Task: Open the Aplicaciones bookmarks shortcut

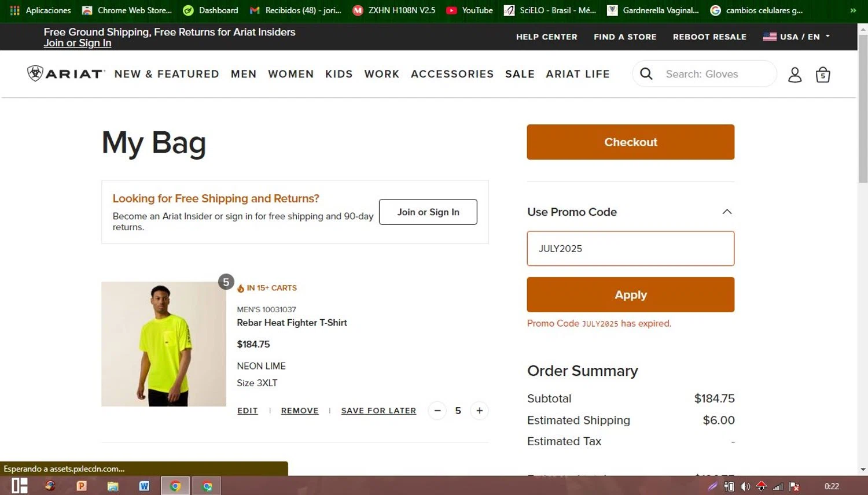Action: click(x=41, y=10)
